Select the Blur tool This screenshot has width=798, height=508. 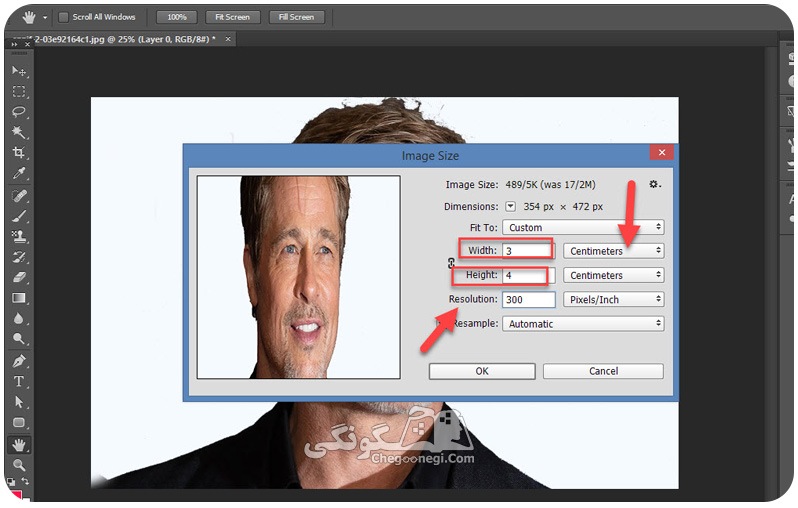(x=19, y=319)
